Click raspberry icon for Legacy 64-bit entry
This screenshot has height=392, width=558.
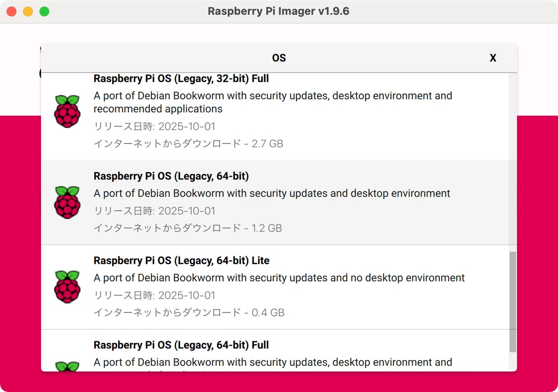coord(67,202)
